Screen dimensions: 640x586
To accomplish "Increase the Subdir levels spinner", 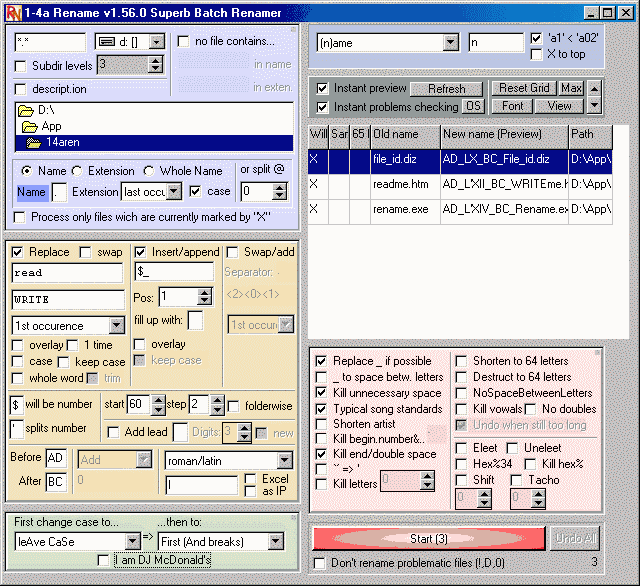I will click(x=155, y=60).
